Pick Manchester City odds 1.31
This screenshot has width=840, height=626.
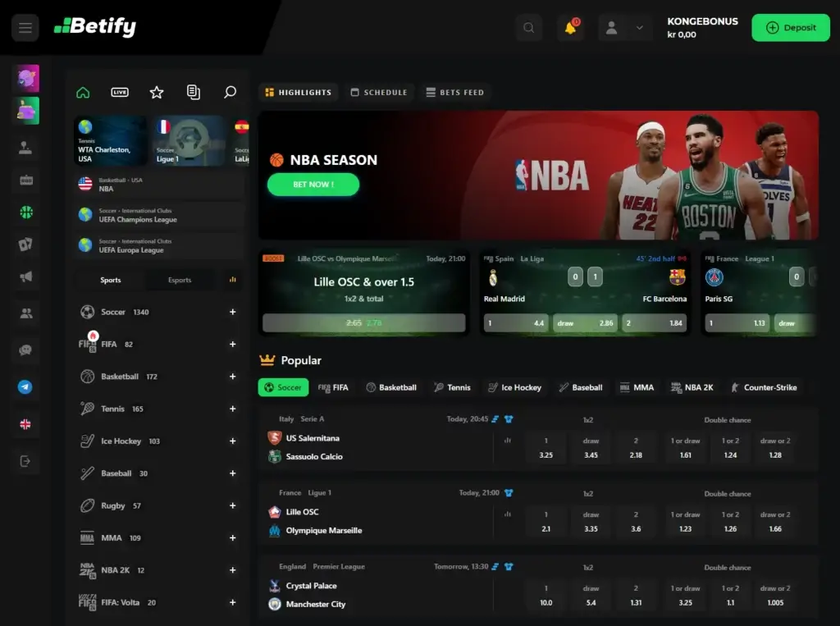click(636, 596)
